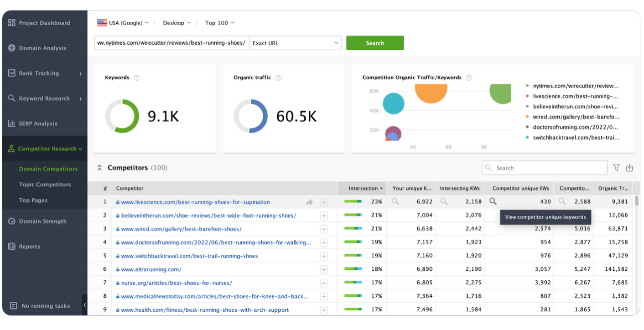Click the help icon beside Keywords
The width and height of the screenshot is (644, 330).
(x=136, y=78)
